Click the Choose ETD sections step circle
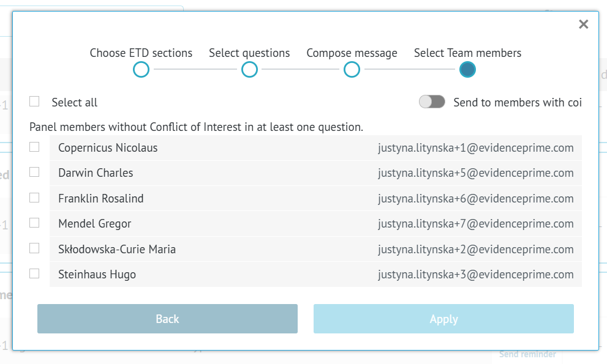 pos(141,70)
